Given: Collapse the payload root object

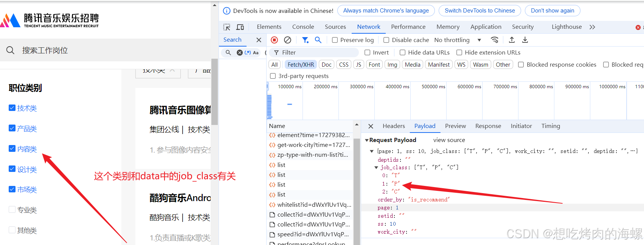Looking at the screenshot, I should (372, 151).
